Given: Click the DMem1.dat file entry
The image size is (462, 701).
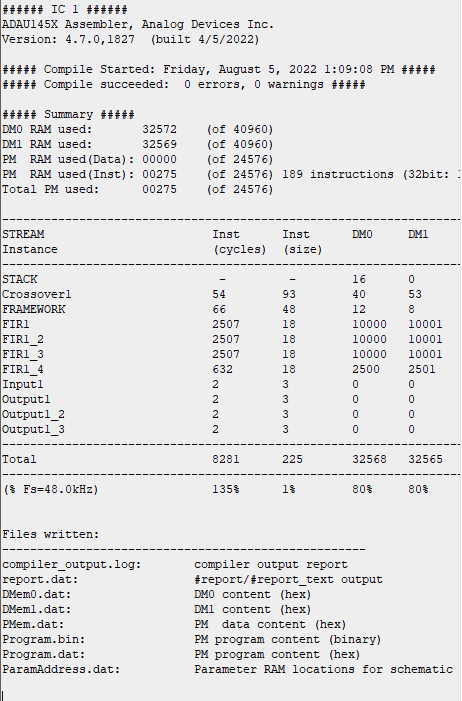Looking at the screenshot, I should pos(37,609).
